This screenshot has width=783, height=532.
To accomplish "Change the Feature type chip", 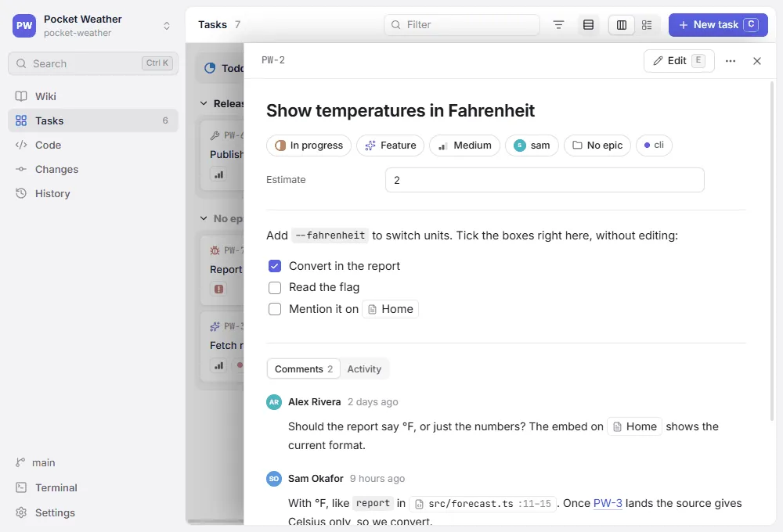I will [x=390, y=146].
